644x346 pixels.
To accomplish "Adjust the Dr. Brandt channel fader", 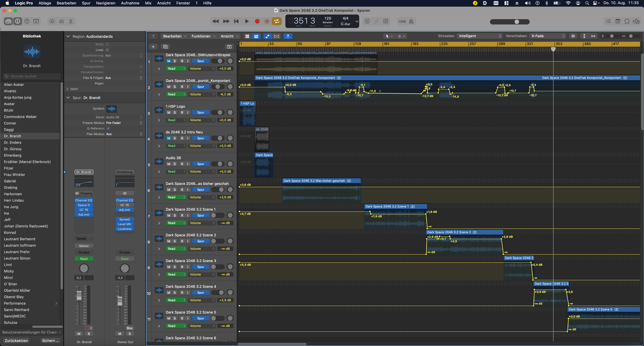I will (79, 296).
